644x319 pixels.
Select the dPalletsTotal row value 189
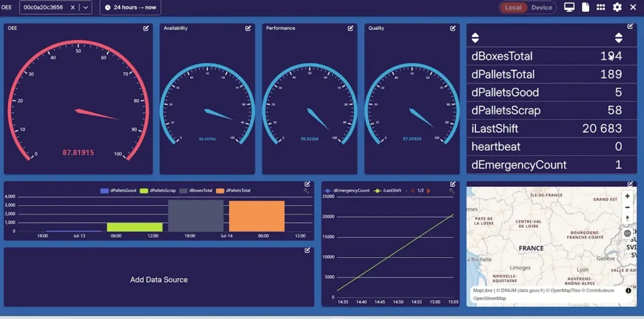(x=611, y=74)
